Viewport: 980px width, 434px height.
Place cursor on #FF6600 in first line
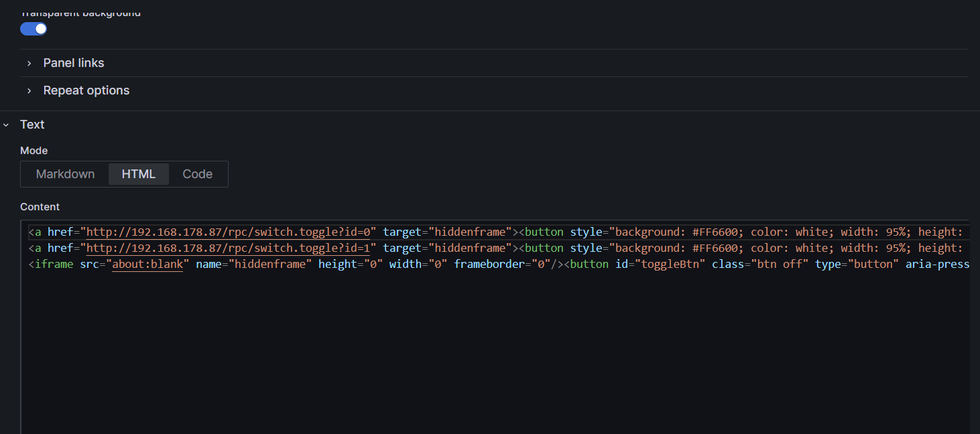pyautogui.click(x=715, y=232)
